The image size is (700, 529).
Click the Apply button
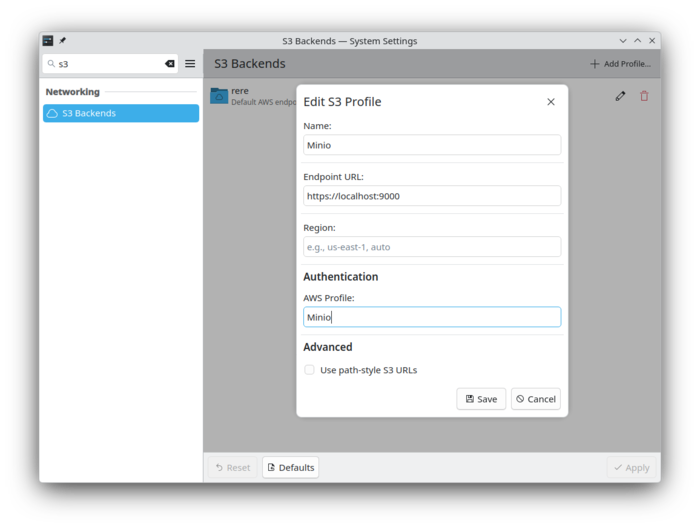(x=632, y=467)
